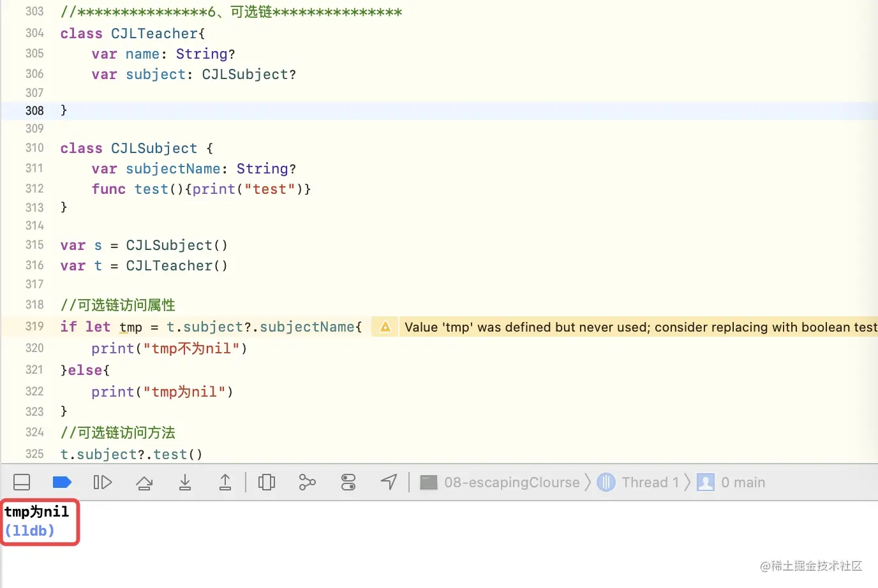Select the 0 main stack frame

[743, 482]
